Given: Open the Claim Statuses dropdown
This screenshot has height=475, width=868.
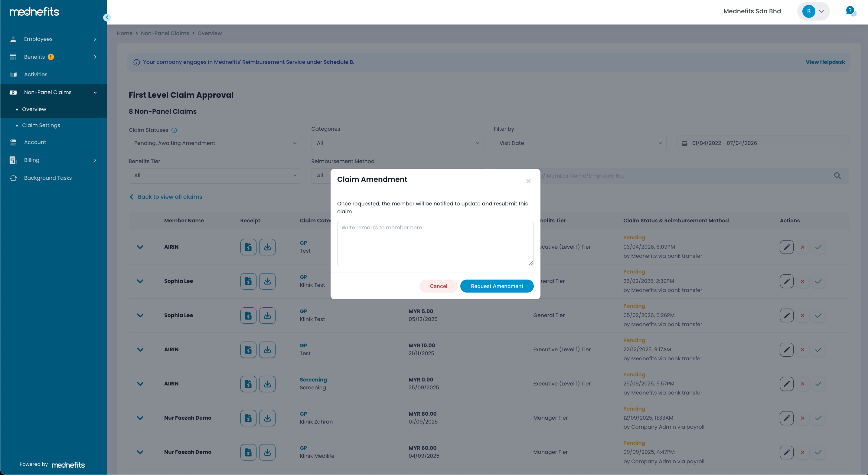Looking at the screenshot, I should click(x=215, y=143).
